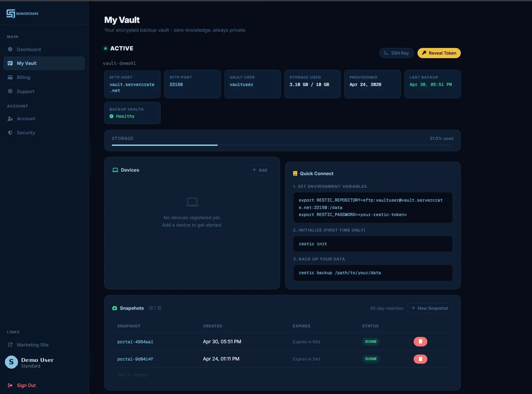Click the terminal prompt icon on SSH Key
The height and width of the screenshot is (394, 532).
(x=386, y=53)
